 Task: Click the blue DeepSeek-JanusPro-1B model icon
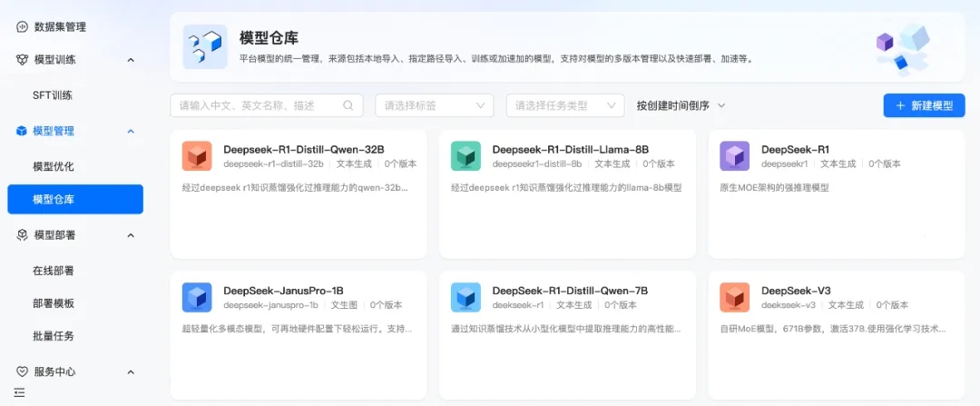point(197,297)
